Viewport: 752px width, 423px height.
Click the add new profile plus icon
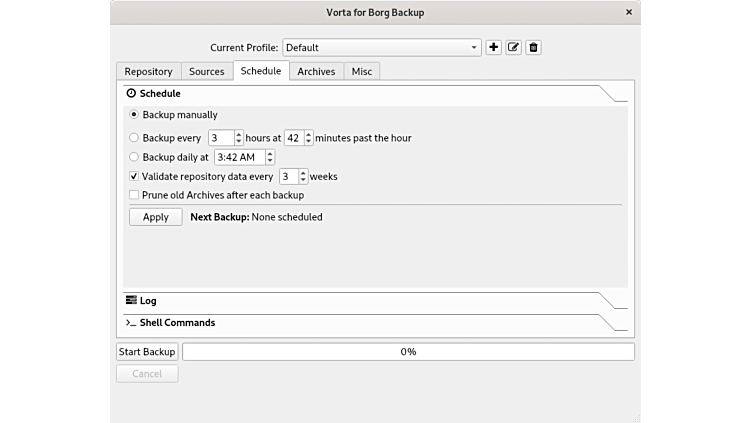[493, 47]
